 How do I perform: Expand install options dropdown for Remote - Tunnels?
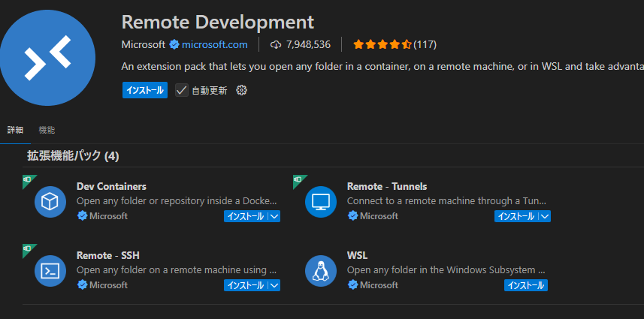545,216
